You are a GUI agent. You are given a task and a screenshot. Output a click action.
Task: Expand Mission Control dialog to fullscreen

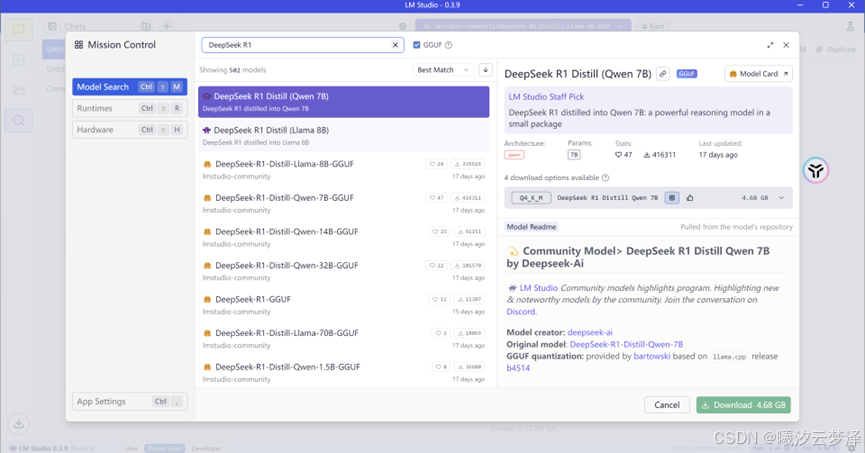tap(770, 45)
